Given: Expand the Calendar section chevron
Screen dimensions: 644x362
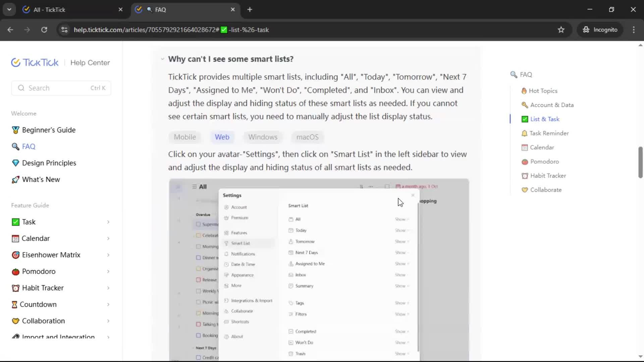Looking at the screenshot, I should 108,238.
